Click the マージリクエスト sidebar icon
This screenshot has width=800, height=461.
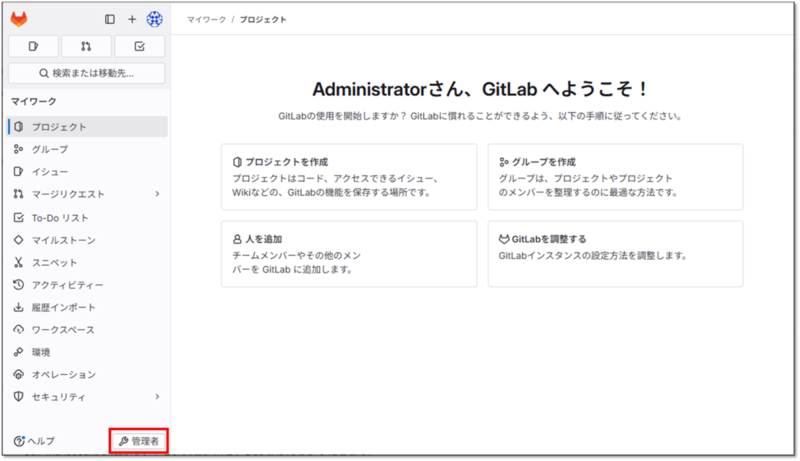[19, 194]
